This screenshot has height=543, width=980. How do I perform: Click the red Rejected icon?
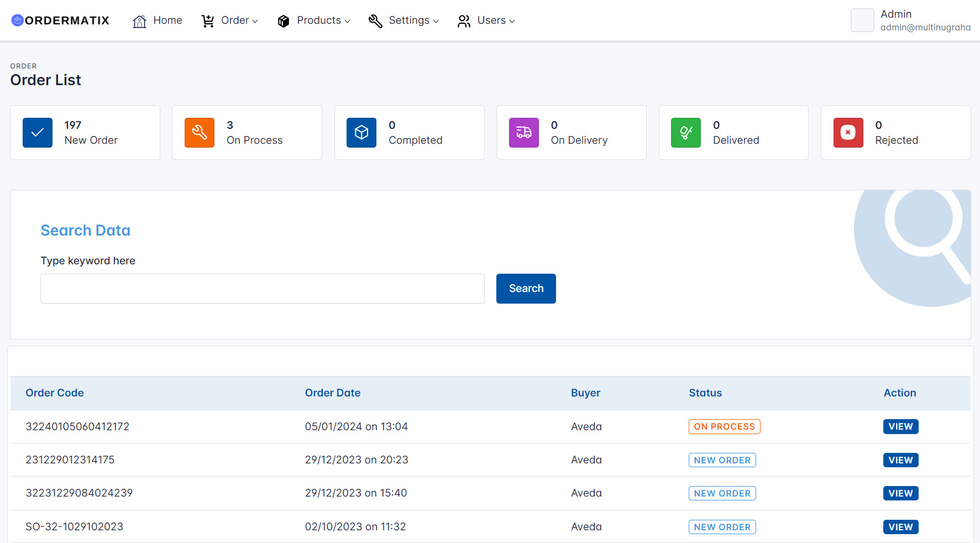tap(848, 133)
